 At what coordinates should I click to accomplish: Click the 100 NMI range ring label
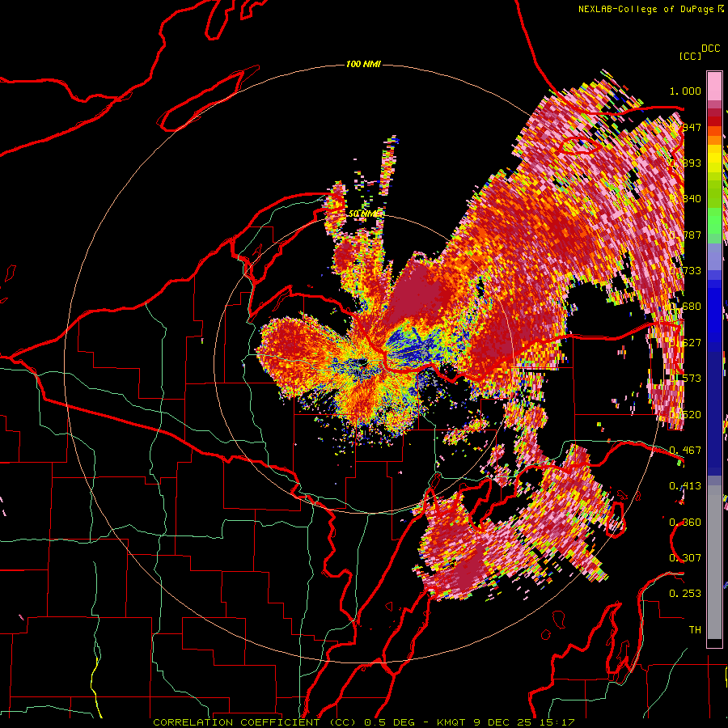[363, 64]
